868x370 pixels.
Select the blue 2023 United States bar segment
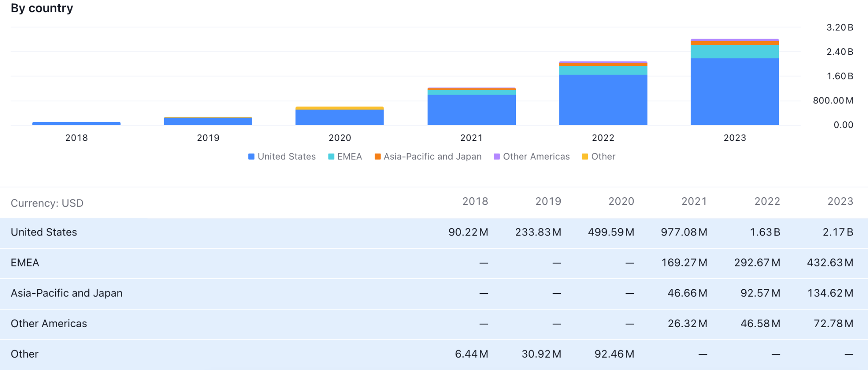click(x=734, y=91)
